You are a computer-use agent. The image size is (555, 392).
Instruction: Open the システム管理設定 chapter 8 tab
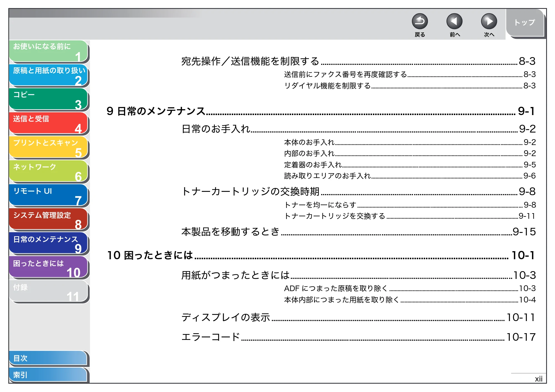coord(49,220)
